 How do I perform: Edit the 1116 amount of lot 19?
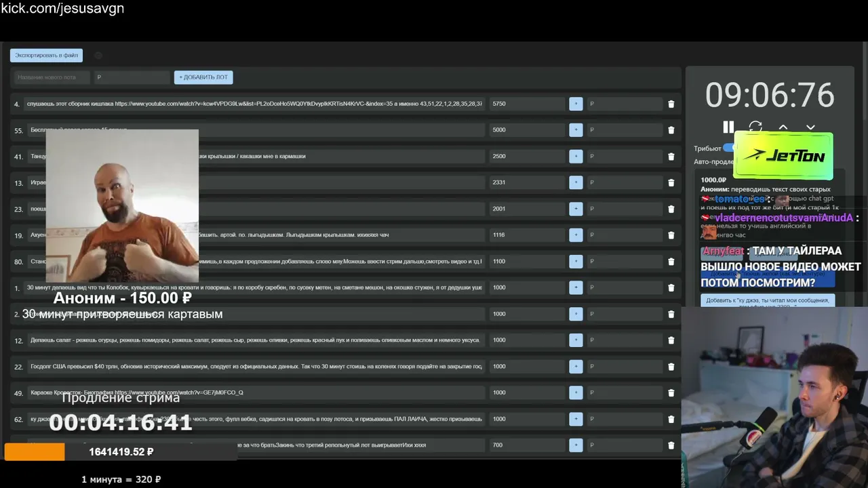point(527,235)
